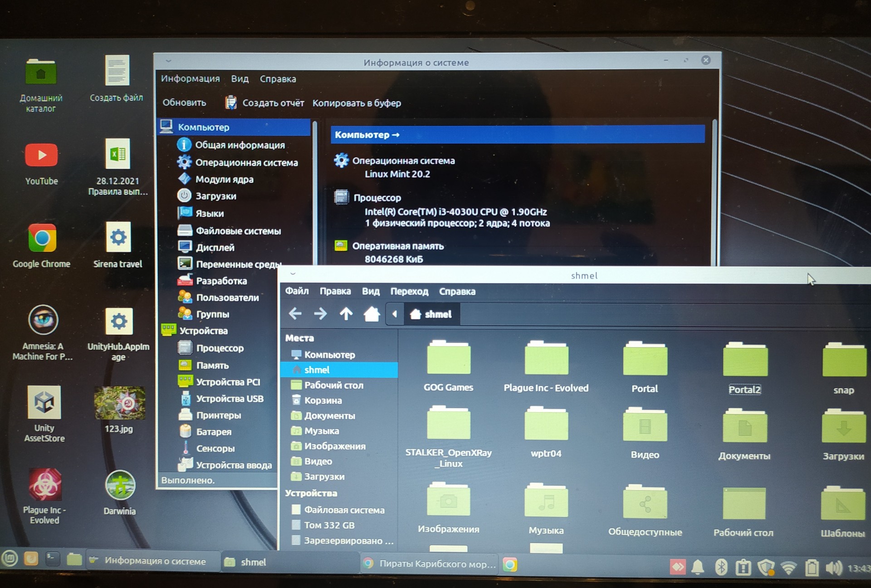Launch the Unity AssetStore desktop icon
The image size is (871, 588).
(x=44, y=414)
